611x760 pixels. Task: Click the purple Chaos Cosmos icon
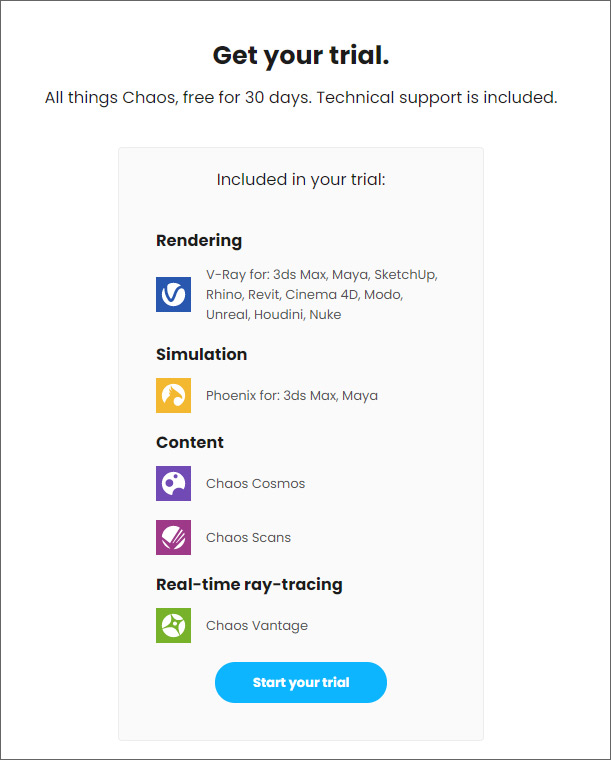tap(173, 483)
